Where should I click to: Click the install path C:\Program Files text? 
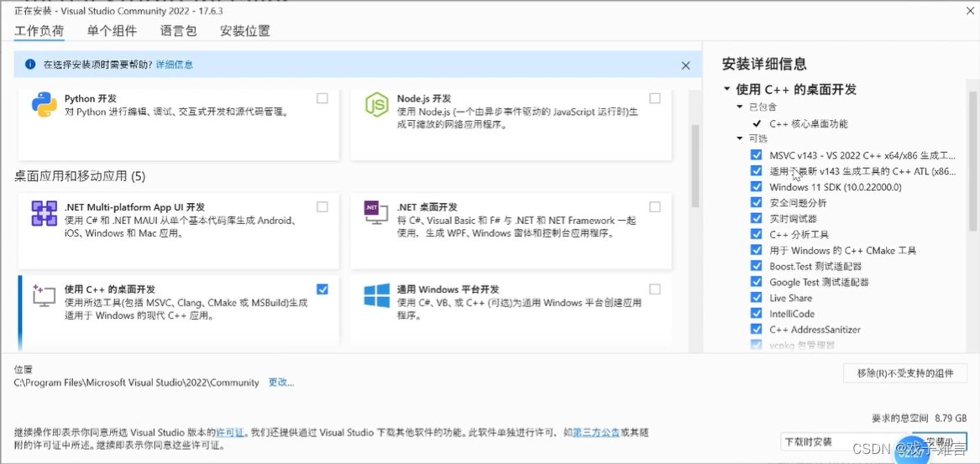(136, 382)
